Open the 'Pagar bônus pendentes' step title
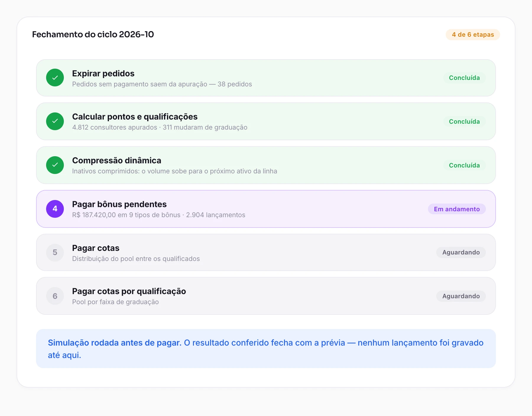This screenshot has width=532, height=416. 119,204
